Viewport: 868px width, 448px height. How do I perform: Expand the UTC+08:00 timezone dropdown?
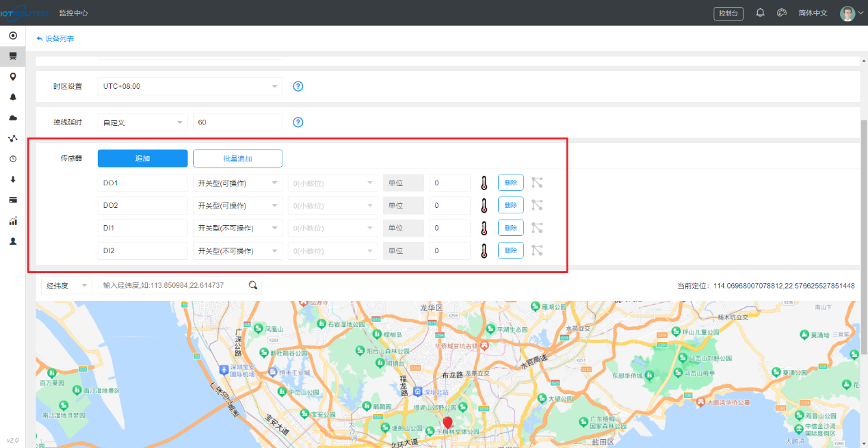tap(189, 86)
